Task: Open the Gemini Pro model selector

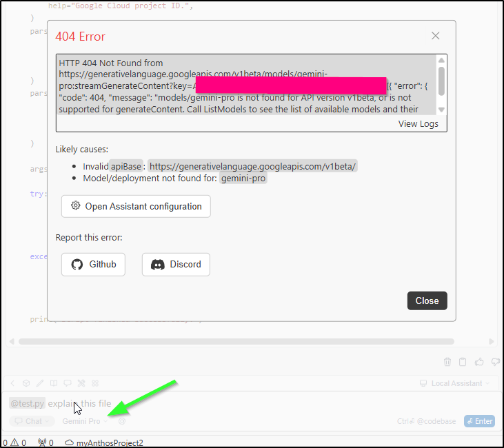Action: [x=85, y=421]
